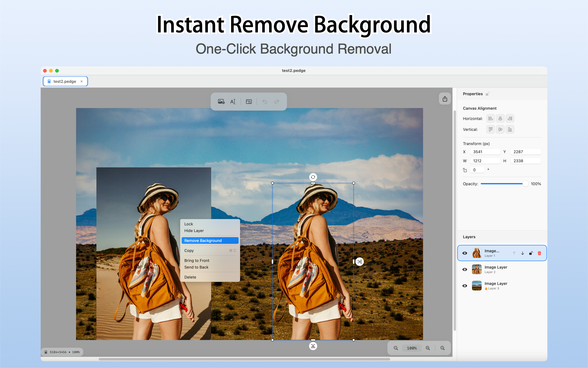The image size is (588, 368).
Task: Align layer to top vertically
Action: (491, 129)
